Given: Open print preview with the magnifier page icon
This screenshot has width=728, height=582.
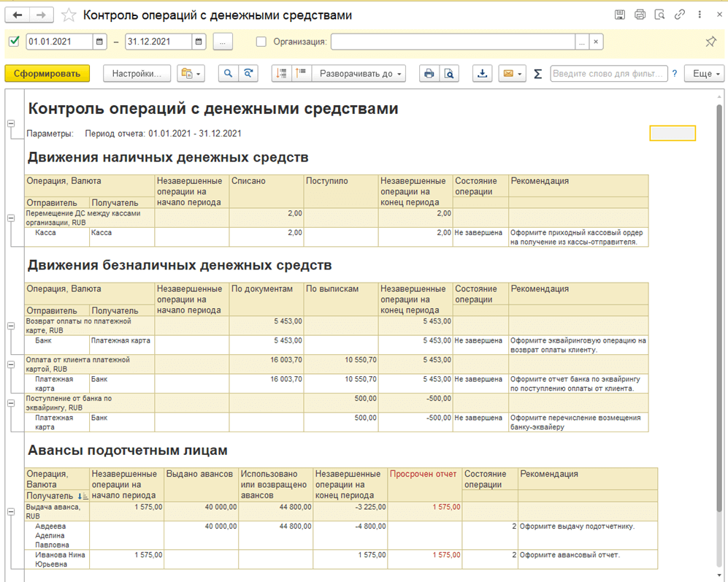Looking at the screenshot, I should [x=449, y=74].
